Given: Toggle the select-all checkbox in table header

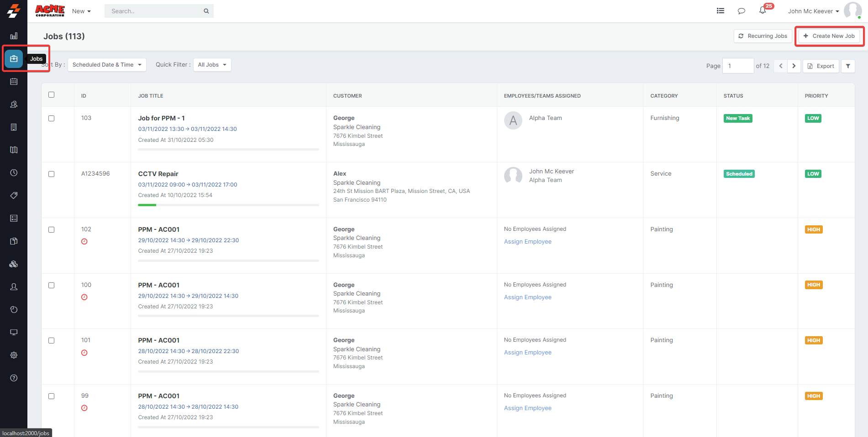Looking at the screenshot, I should (x=52, y=95).
